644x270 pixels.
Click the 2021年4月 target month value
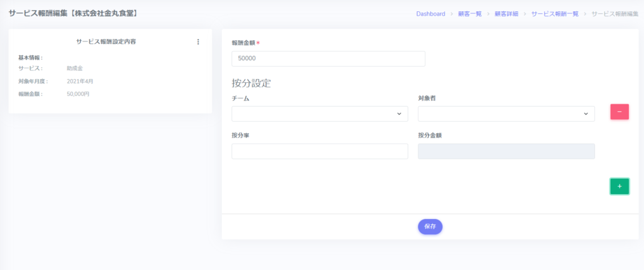pos(80,81)
